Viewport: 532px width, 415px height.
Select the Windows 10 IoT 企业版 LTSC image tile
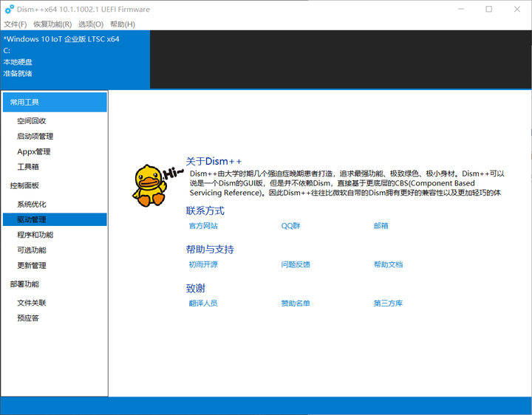75,59
